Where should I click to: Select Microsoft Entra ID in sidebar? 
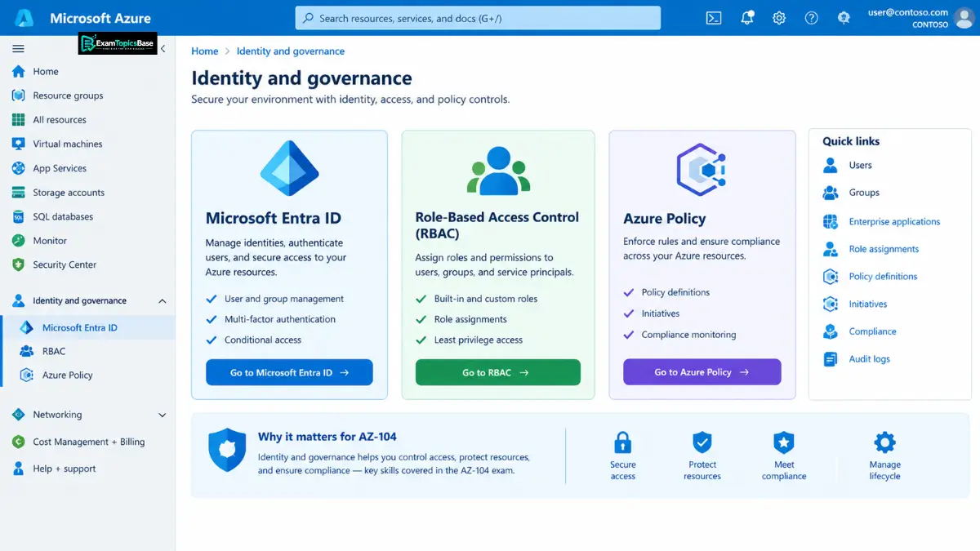coord(87,327)
